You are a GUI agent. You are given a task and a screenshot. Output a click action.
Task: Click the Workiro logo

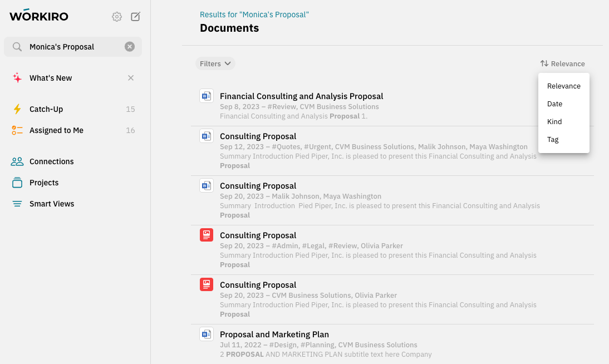tap(38, 16)
